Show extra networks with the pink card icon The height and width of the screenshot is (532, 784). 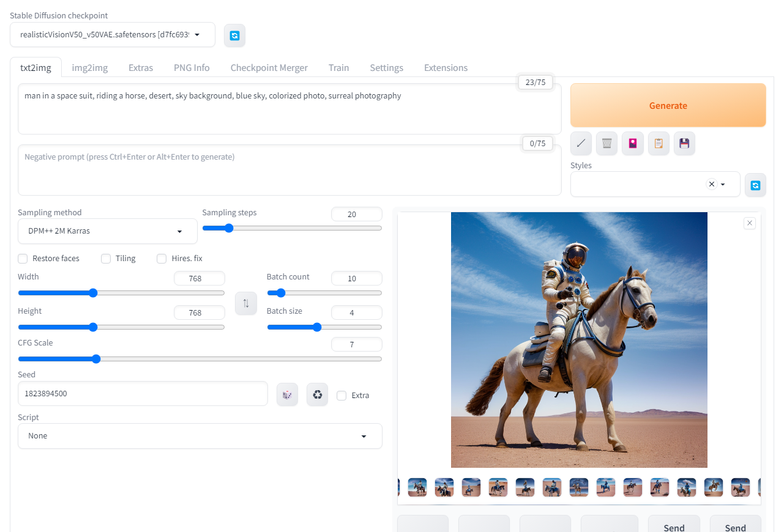pyautogui.click(x=633, y=143)
